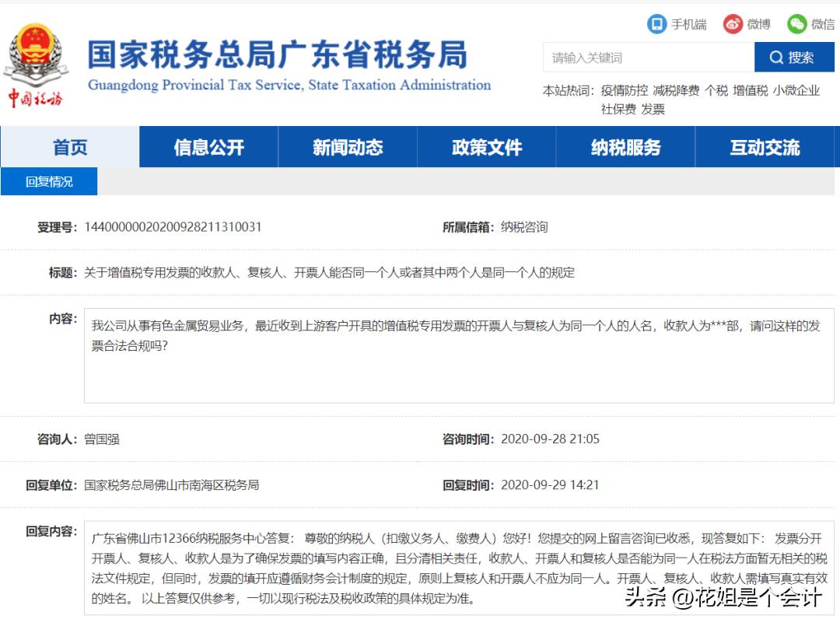Click reply unit 国家税务总局佛山市南海区税务局
This screenshot has width=840, height=626.
click(x=171, y=485)
